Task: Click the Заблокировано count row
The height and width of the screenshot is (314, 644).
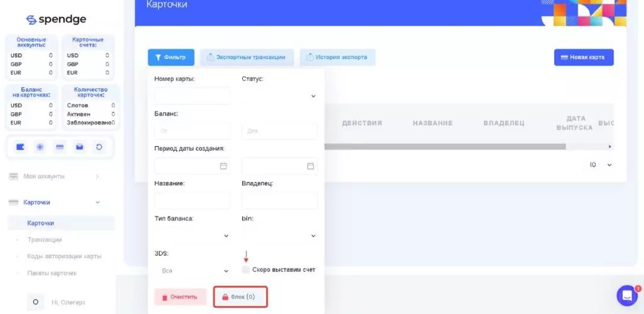Action: point(91,122)
